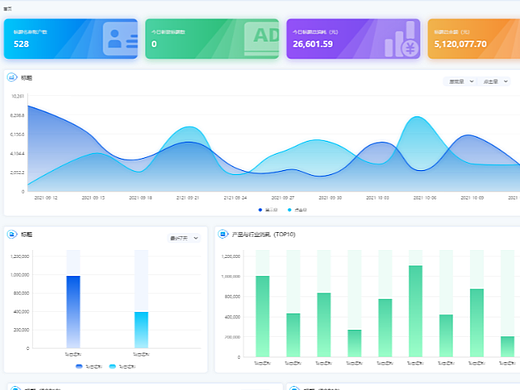
Task: Click the value 5,120,077.70
Action: pos(460,44)
